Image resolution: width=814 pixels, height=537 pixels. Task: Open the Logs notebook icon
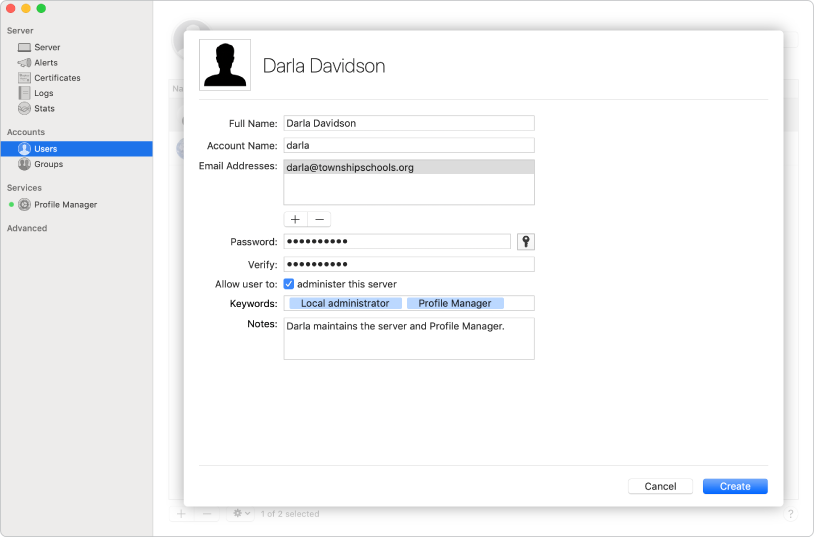click(25, 93)
